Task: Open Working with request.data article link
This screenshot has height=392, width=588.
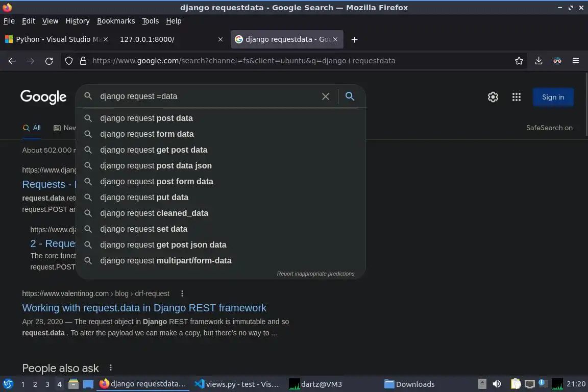Action: (144, 308)
